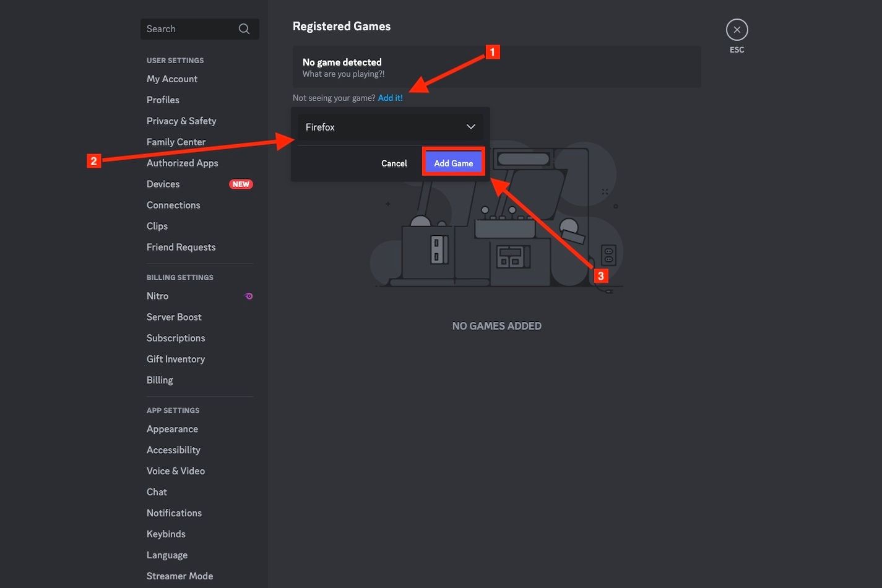Click the Nitro badge icon
Image resolution: width=882 pixels, height=588 pixels.
tap(248, 296)
